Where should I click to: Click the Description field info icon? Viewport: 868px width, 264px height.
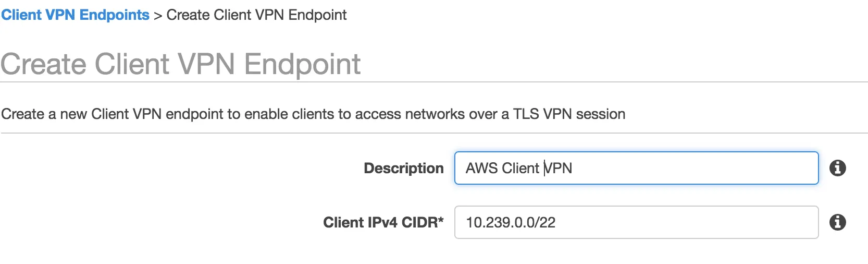click(837, 168)
